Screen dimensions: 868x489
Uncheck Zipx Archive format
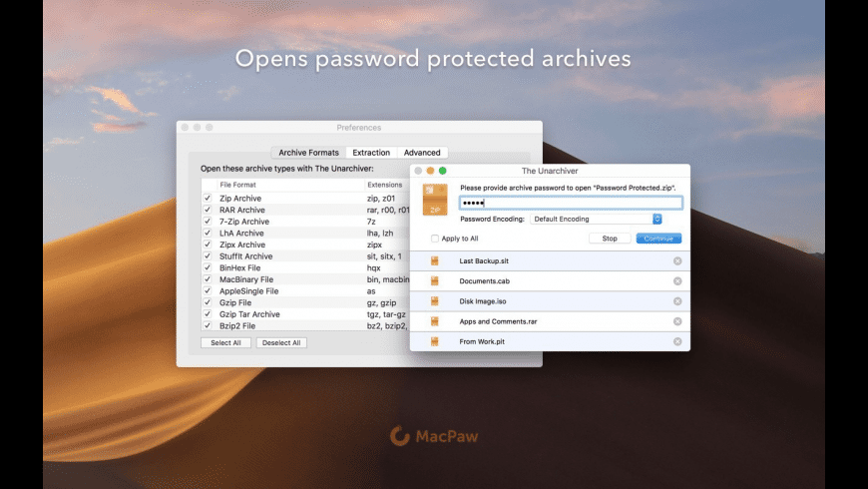point(208,244)
